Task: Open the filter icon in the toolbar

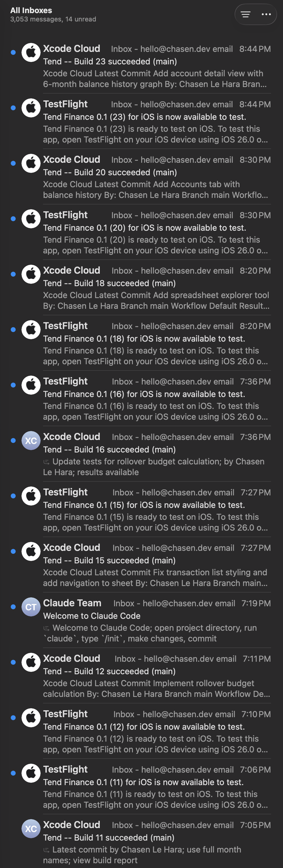Action: point(245,14)
